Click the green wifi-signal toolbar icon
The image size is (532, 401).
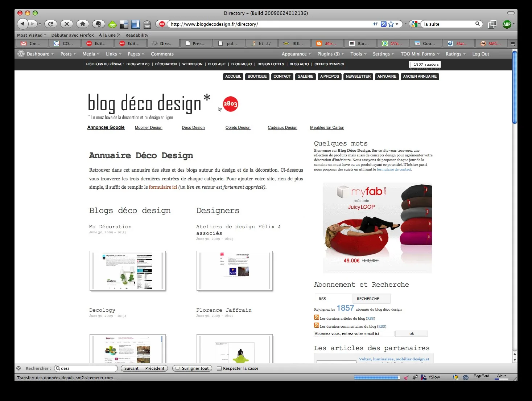point(112,24)
